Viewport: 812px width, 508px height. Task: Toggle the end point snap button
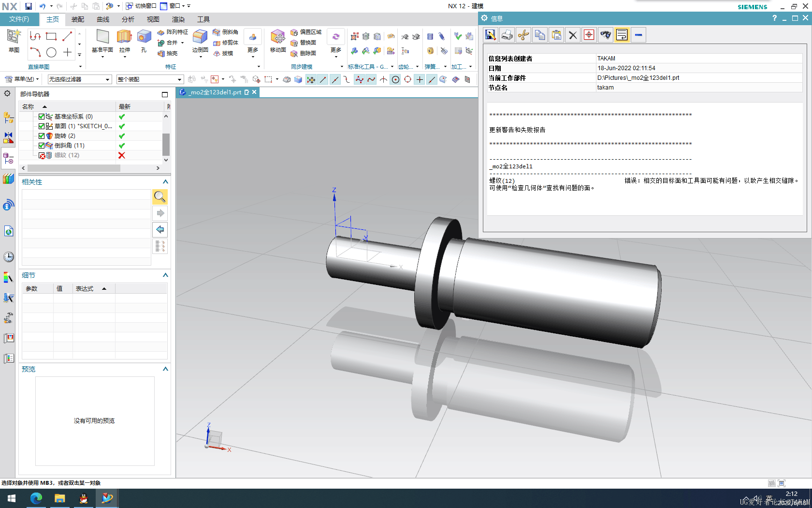tap(323, 79)
